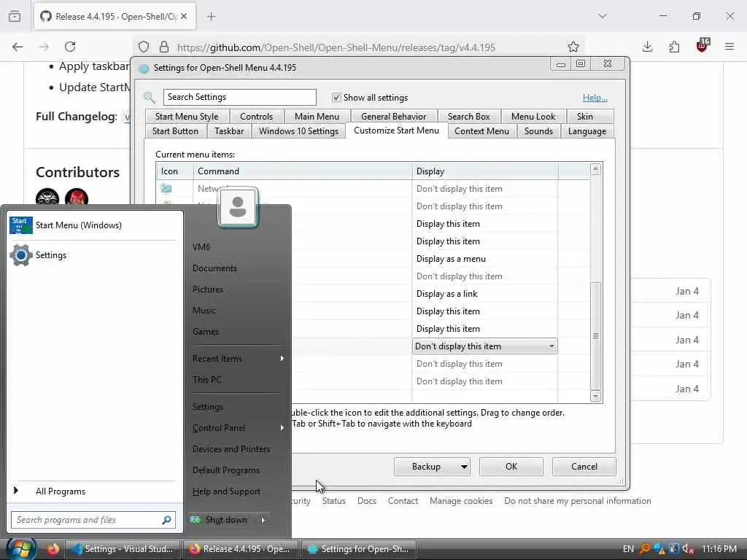Close the Release 4.4.195 browser tab
This screenshot has height=560, width=747.
[x=184, y=16]
